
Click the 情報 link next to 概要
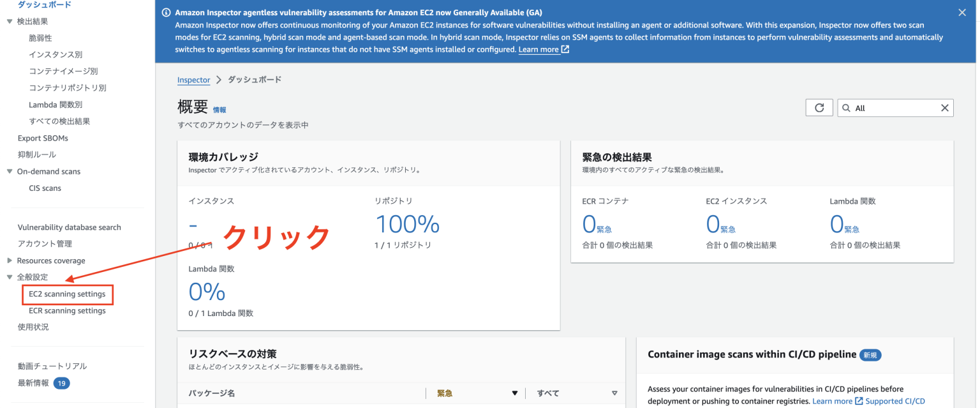pos(219,110)
